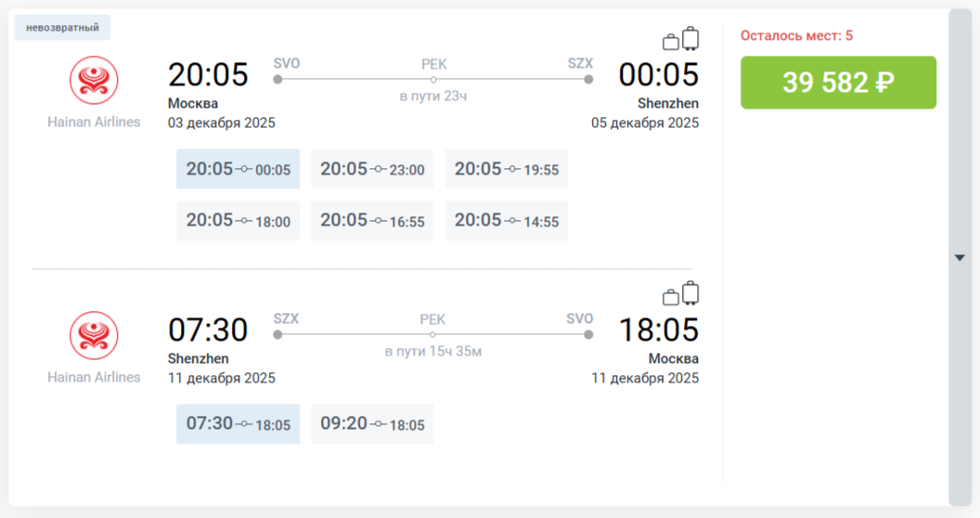The height and width of the screenshot is (518, 980).
Task: Select outbound option 20:05 arriving 00:05
Action: pos(239,169)
